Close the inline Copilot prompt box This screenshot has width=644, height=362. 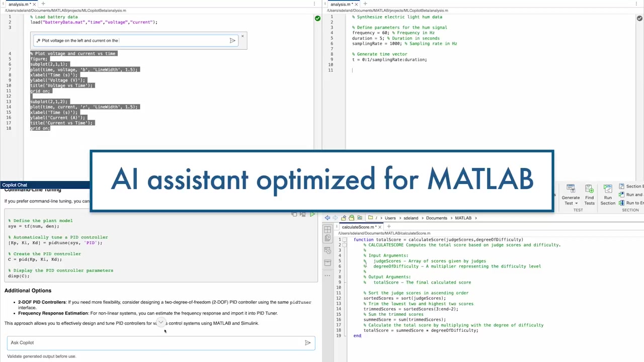(x=243, y=36)
